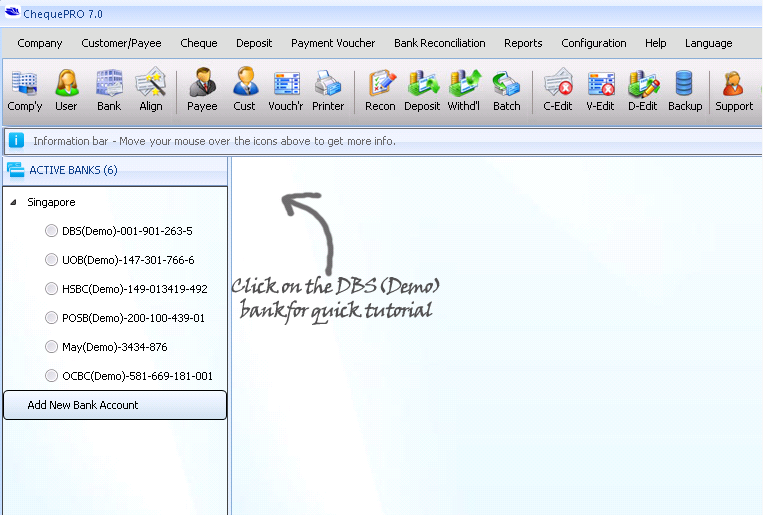Open the Batch cheque icon
The width and height of the screenshot is (763, 515).
tap(507, 90)
